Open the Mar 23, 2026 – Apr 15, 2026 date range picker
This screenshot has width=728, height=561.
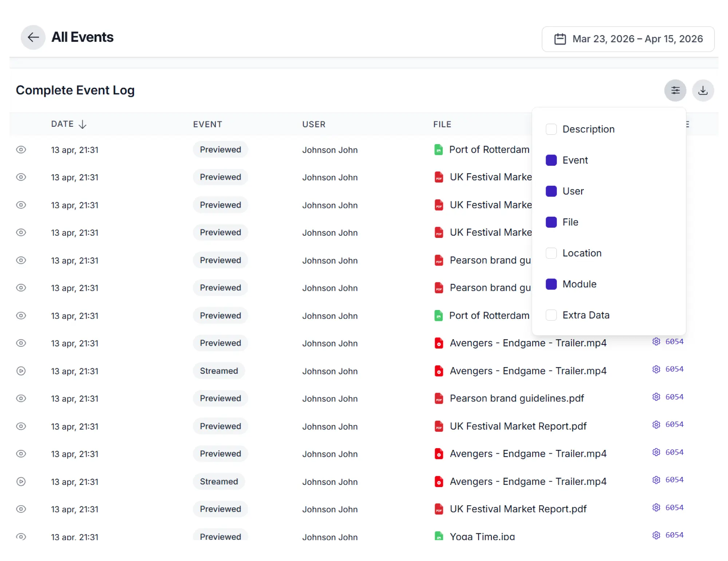tap(628, 39)
